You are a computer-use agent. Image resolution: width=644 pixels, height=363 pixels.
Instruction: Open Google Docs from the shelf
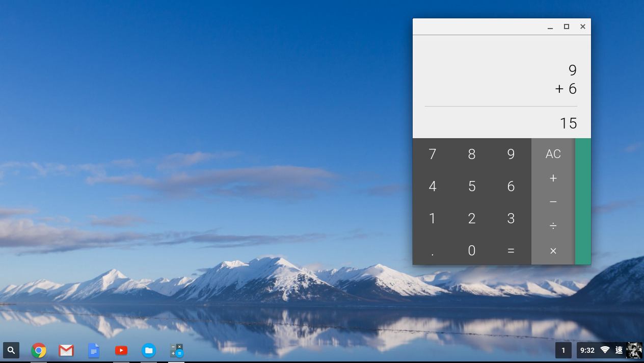coord(94,350)
